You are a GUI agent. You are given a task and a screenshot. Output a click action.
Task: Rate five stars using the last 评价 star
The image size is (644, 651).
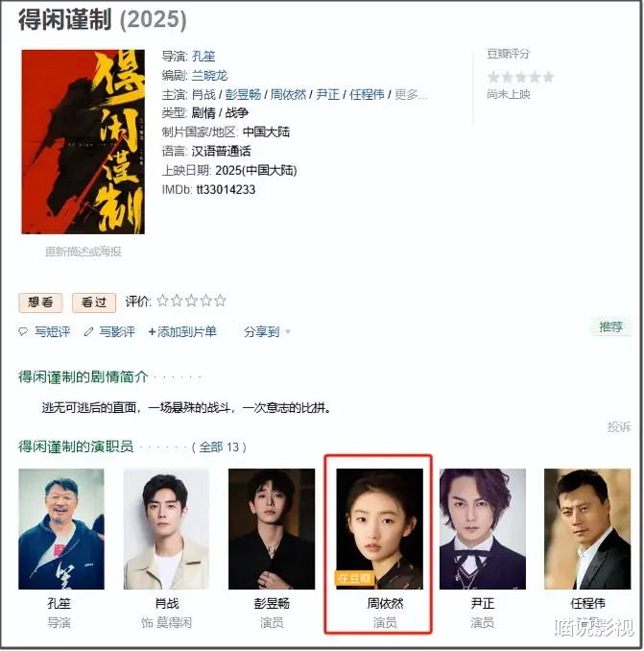pos(221,301)
